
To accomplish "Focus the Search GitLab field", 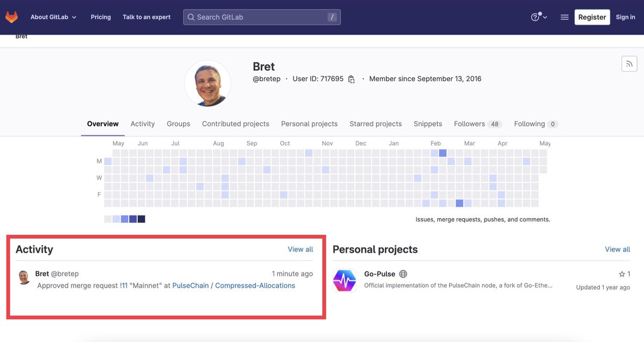I will 262,17.
